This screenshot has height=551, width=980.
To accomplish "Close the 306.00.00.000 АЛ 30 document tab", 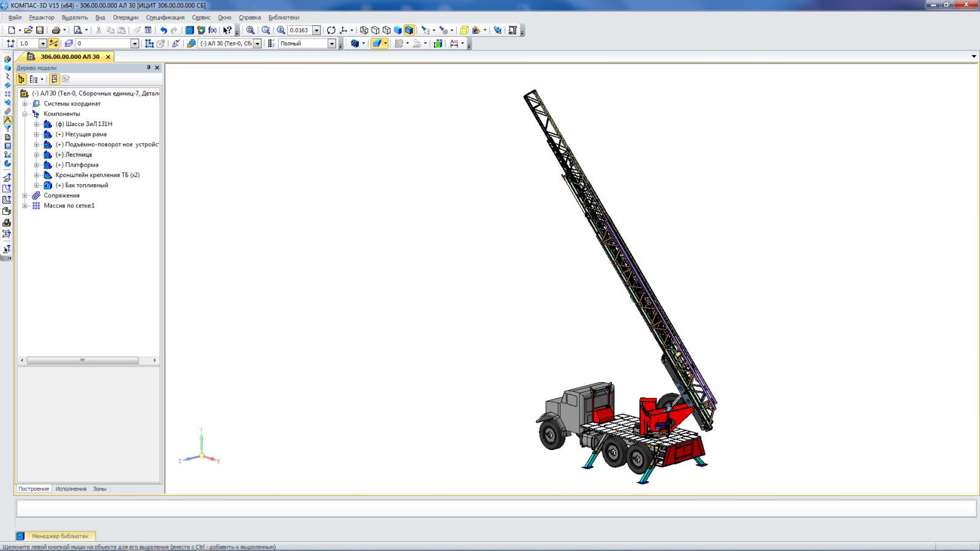I will (x=108, y=57).
